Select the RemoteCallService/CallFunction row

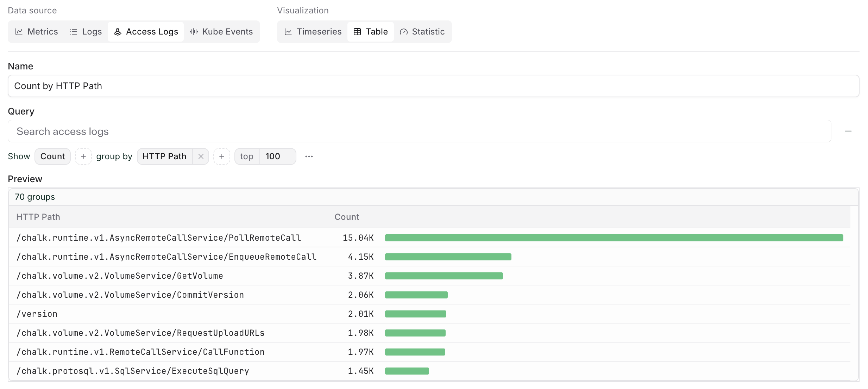pyautogui.click(x=429, y=352)
